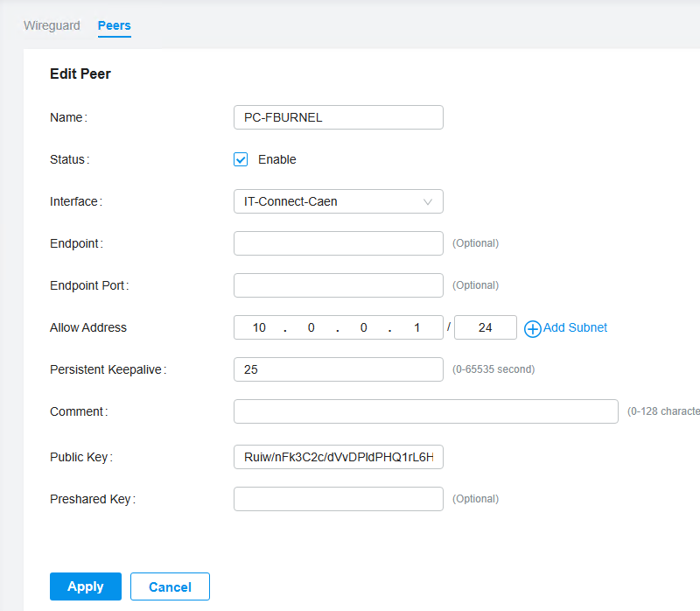Disable the Status Enable option

pyautogui.click(x=241, y=159)
